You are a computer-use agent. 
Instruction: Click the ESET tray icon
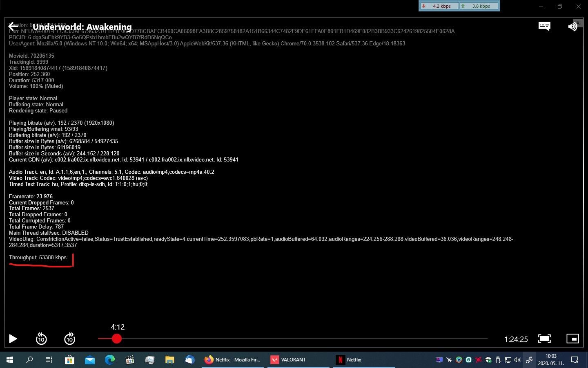[x=469, y=360]
